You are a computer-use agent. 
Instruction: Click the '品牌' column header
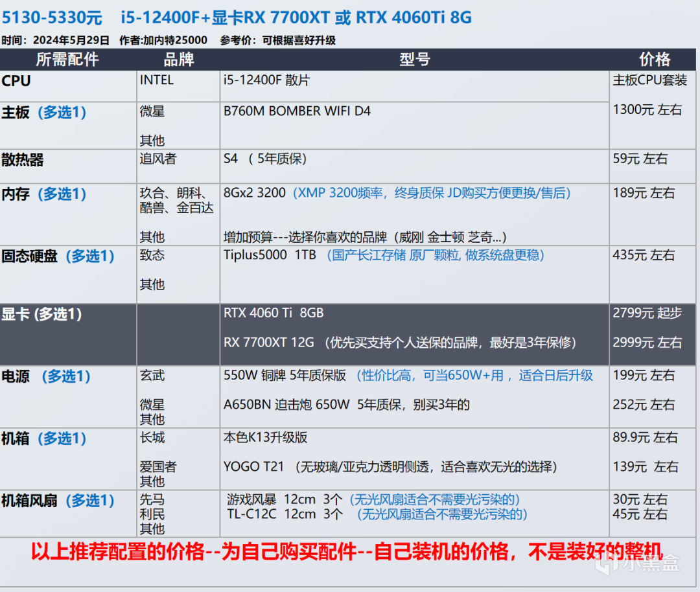[179, 60]
